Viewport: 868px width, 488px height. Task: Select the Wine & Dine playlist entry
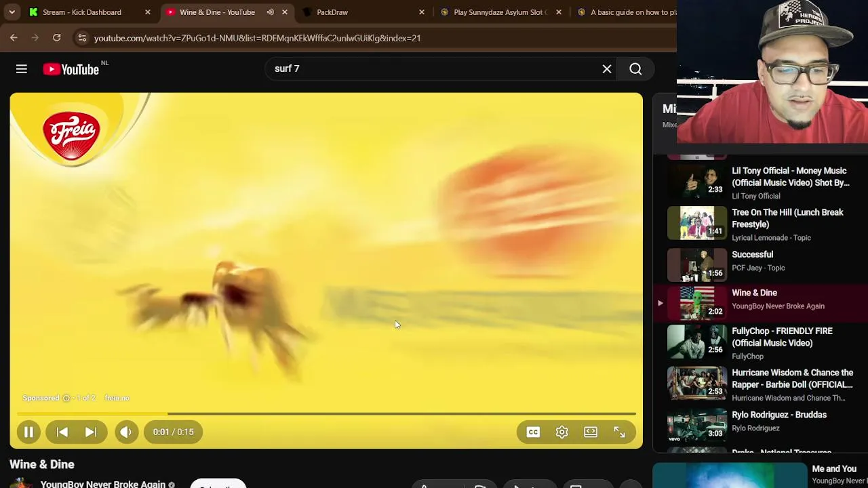point(759,302)
